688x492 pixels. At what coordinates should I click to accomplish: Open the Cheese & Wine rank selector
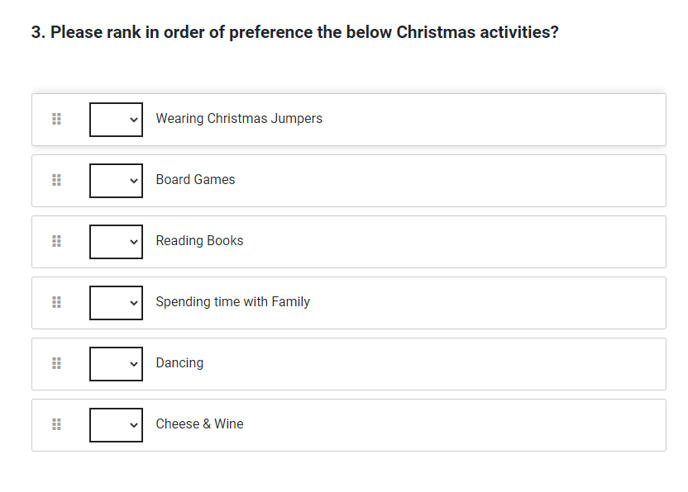pos(116,425)
